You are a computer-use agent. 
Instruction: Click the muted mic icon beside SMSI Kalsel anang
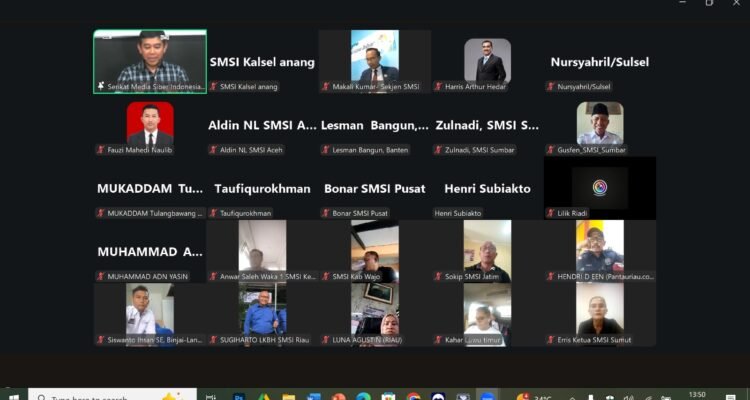click(x=214, y=87)
